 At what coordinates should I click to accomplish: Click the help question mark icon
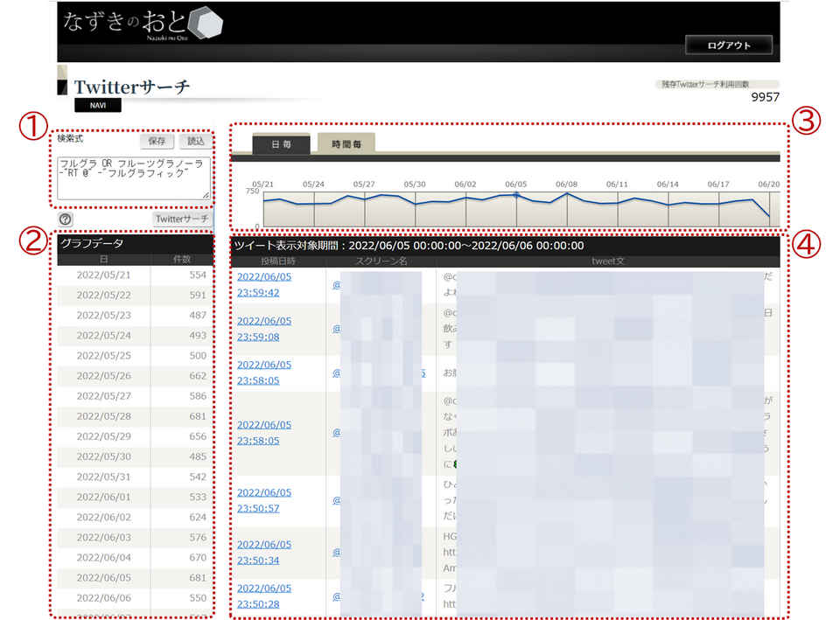pos(66,219)
